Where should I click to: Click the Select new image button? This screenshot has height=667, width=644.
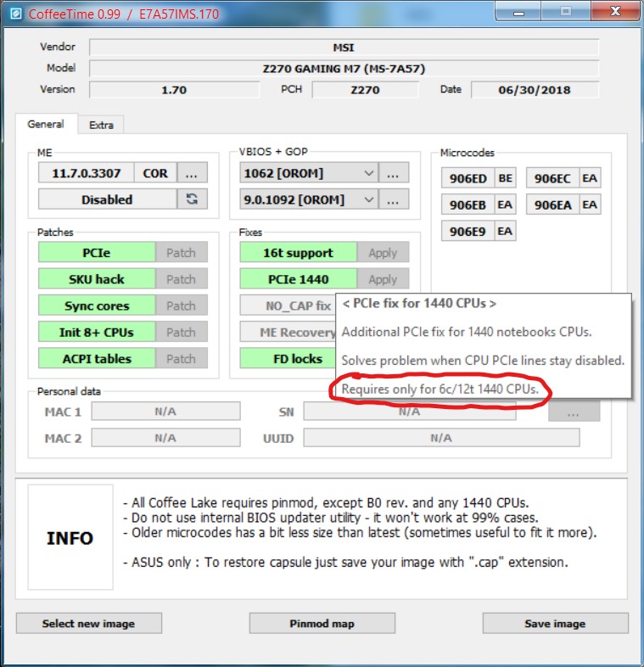coord(89,623)
